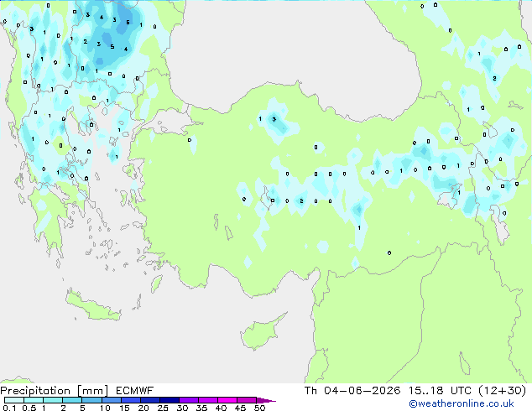Click the legend label '25'
Screen dimensions: 532x411
pyautogui.click(x=163, y=408)
